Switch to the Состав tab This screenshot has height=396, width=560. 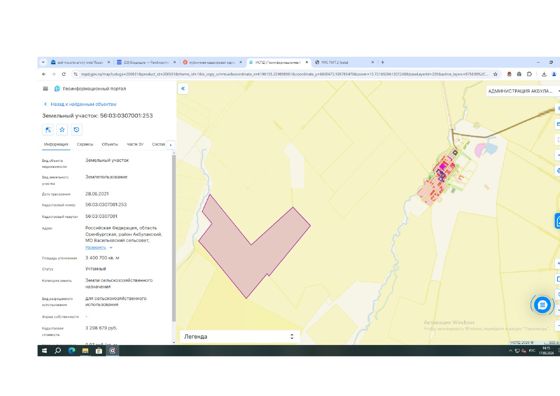click(x=159, y=144)
